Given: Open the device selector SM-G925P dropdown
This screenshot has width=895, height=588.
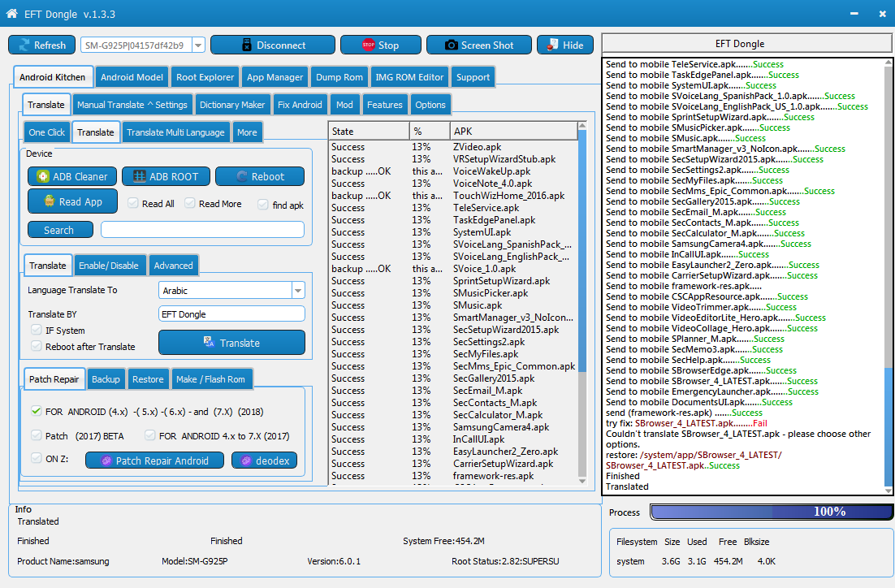Looking at the screenshot, I should pos(199,45).
